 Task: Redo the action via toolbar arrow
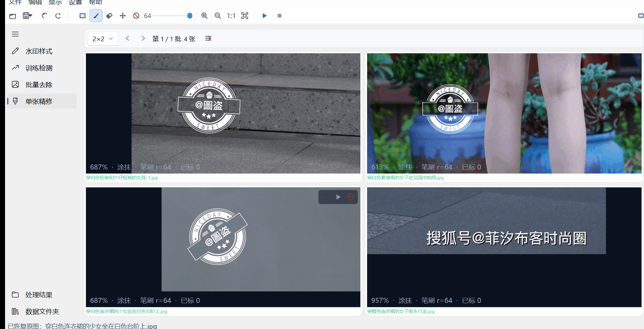coord(58,16)
